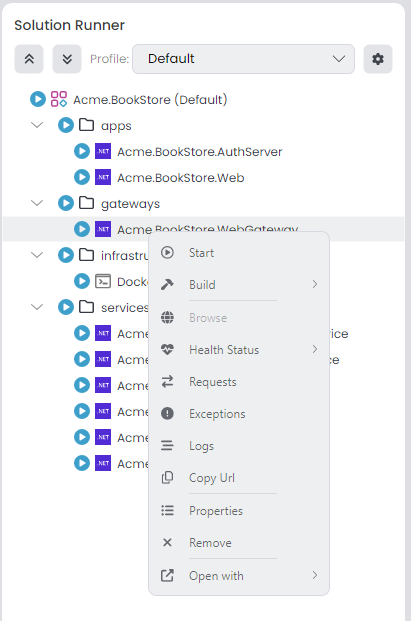
Task: Start Acme.BookStore.Web play icon
Action: tap(82, 177)
